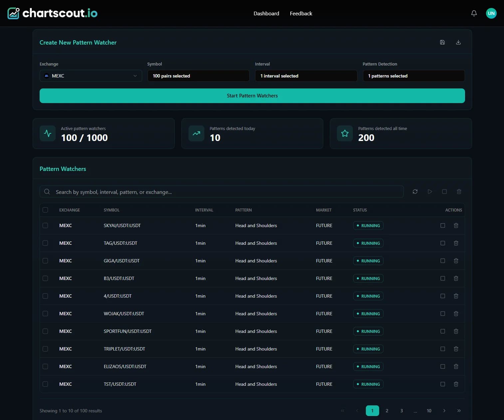Go to results page 10

429,411
